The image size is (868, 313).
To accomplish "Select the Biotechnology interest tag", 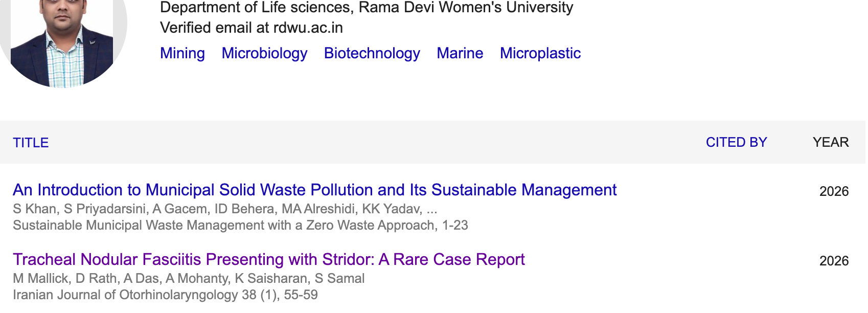I will click(x=372, y=53).
